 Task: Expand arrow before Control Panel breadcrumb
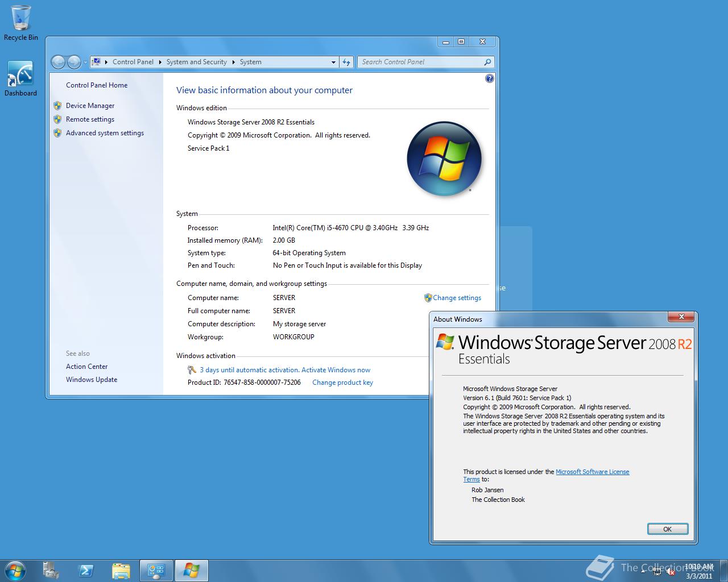tap(106, 62)
